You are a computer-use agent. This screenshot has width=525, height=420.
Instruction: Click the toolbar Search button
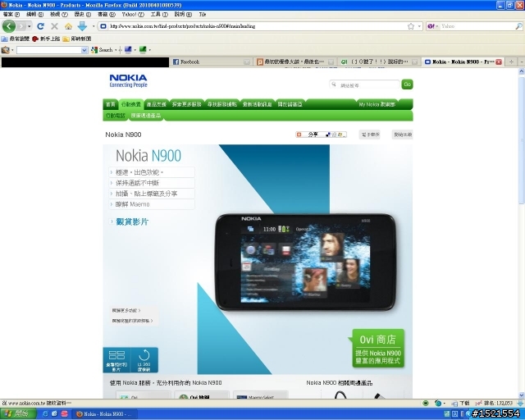coord(102,50)
